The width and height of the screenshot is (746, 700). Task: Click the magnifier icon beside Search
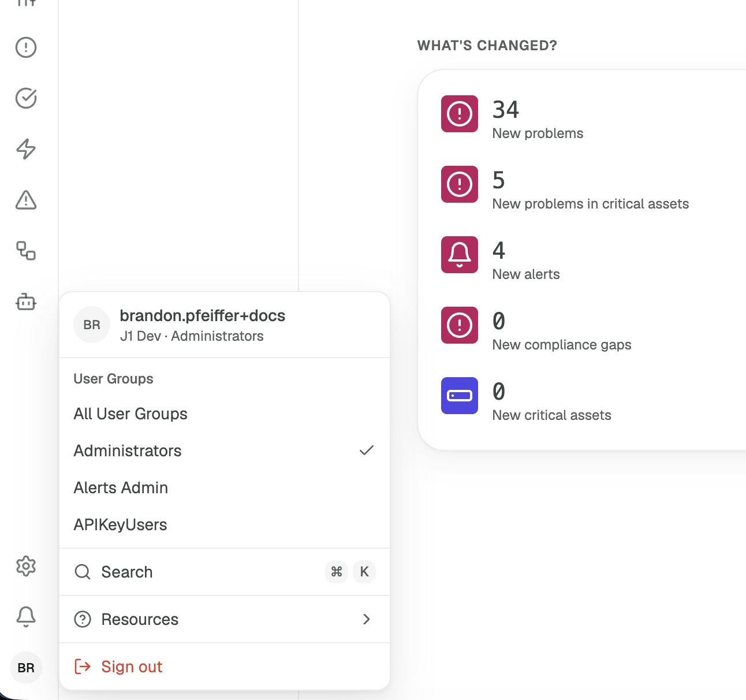[x=83, y=572]
